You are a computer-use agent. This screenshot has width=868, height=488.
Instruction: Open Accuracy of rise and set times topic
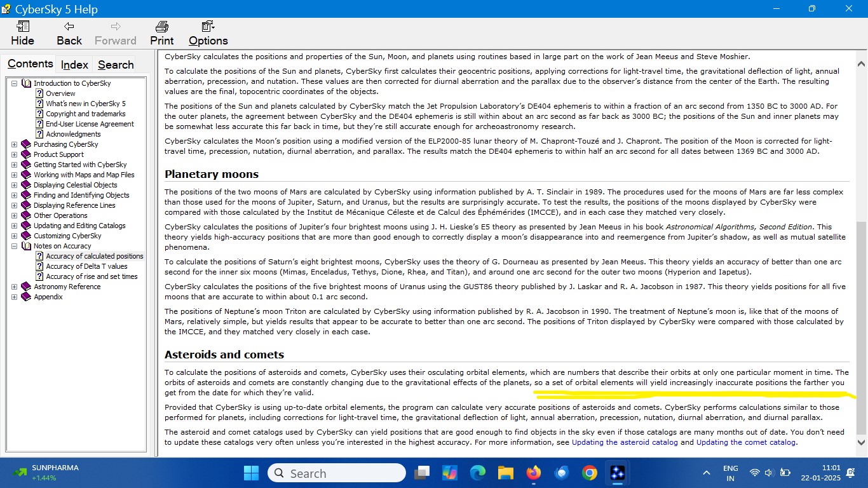[92, 276]
